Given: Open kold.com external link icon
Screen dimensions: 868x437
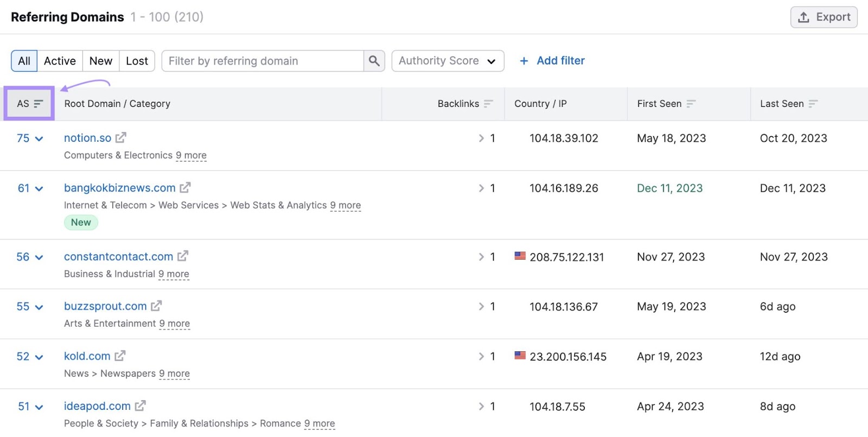Looking at the screenshot, I should [120, 356].
